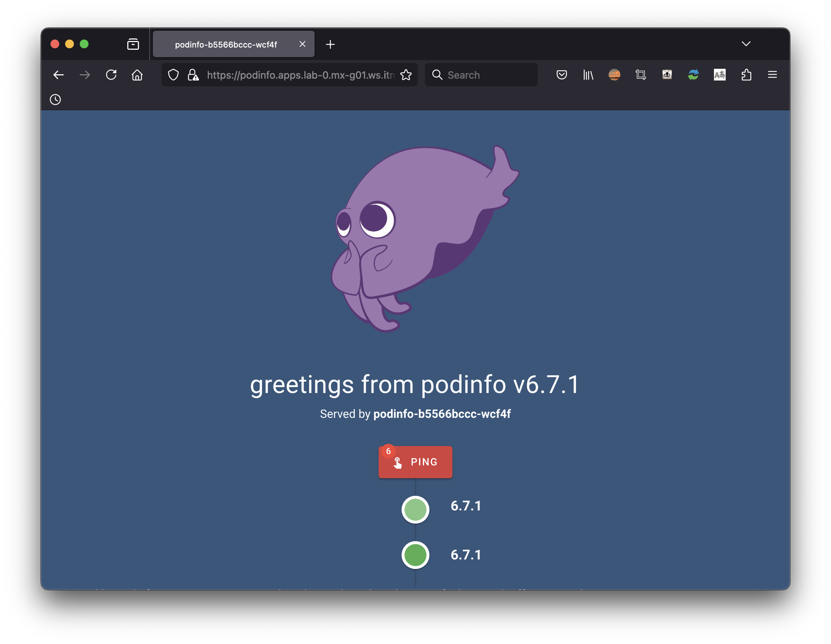Open recent history clock in bookmarks bar

[56, 100]
